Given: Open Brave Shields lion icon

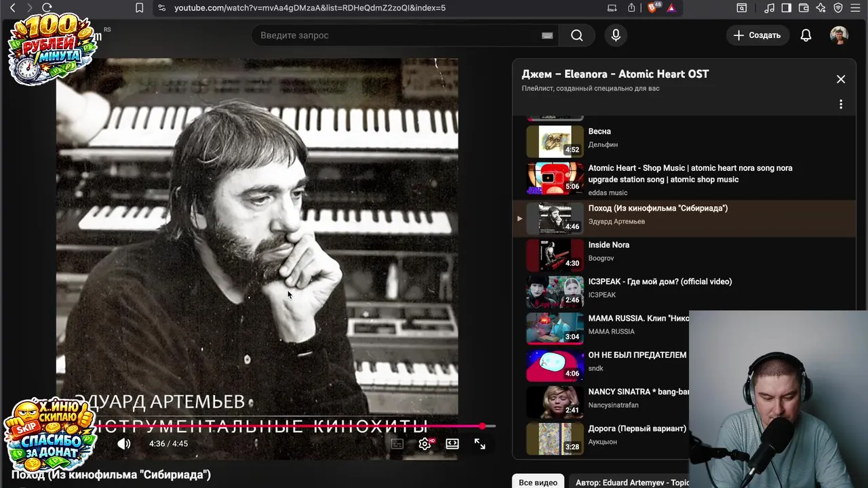Looking at the screenshot, I should [652, 8].
